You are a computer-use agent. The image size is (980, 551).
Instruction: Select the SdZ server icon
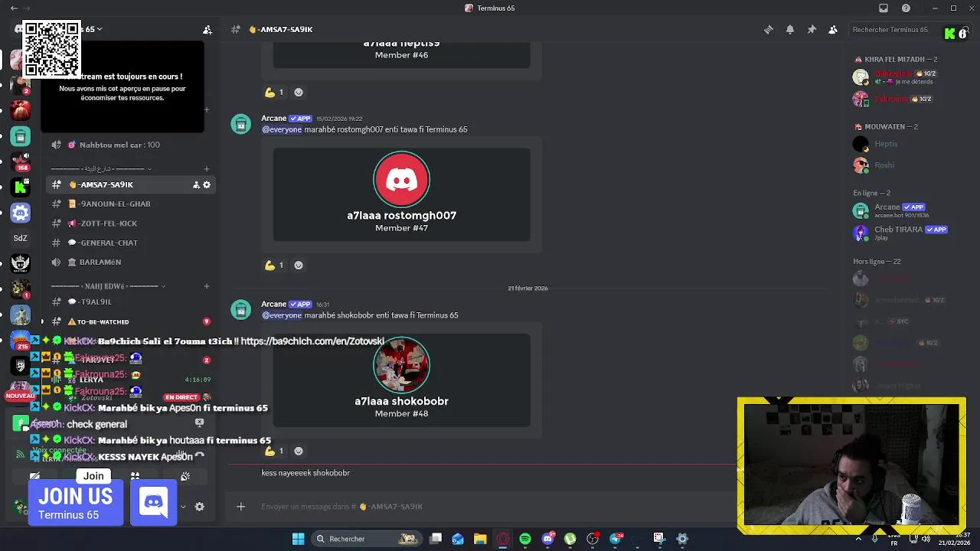tap(21, 238)
